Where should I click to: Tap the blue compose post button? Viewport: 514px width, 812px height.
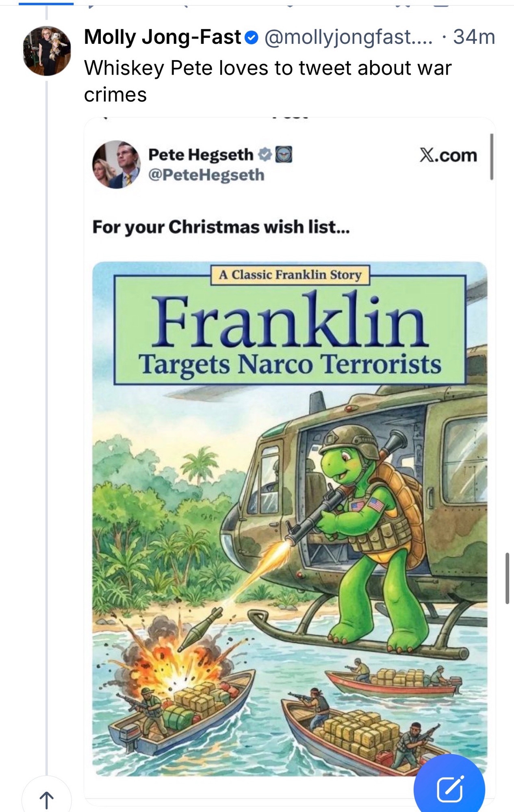tap(449, 789)
